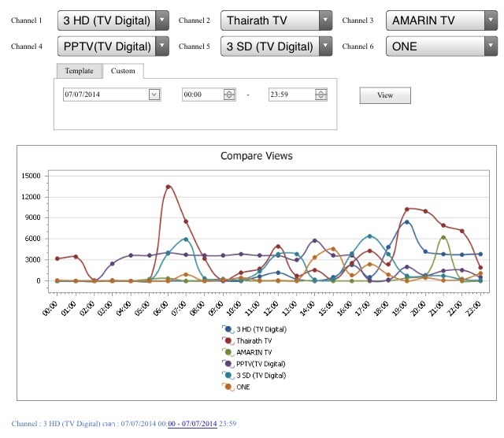
Task: Open Channel 3 AMARIN TV dropdown
Action: click(x=491, y=20)
